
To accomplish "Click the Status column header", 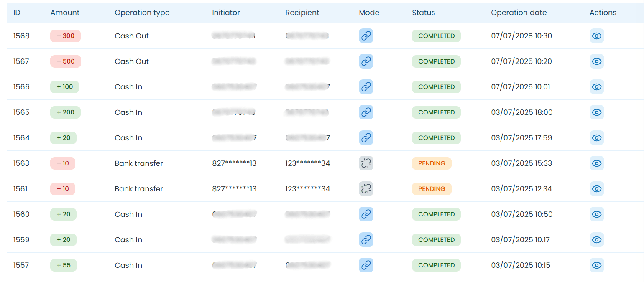I will (x=423, y=13).
